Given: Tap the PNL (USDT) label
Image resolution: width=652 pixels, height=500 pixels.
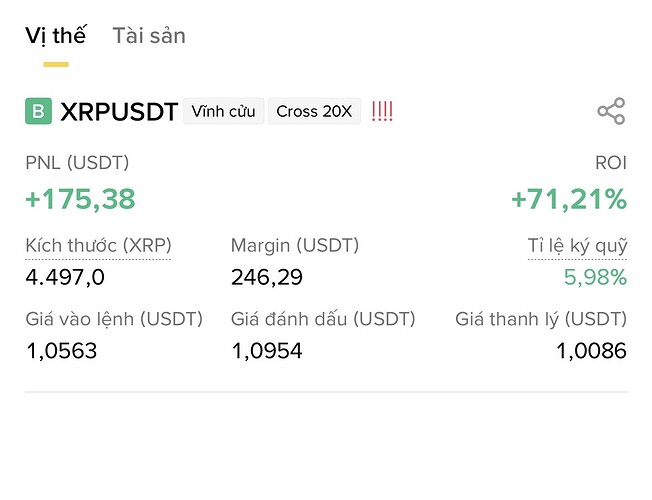Looking at the screenshot, I should point(77,163).
